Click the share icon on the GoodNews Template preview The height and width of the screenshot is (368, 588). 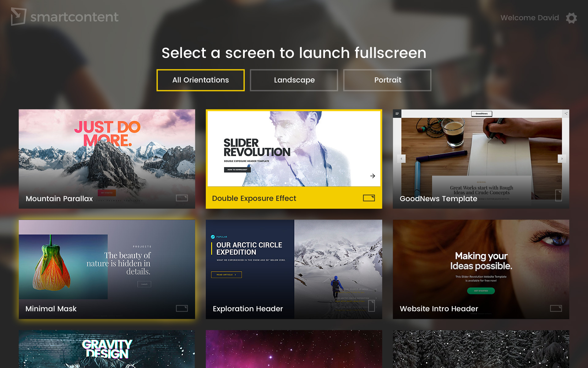tap(566, 113)
